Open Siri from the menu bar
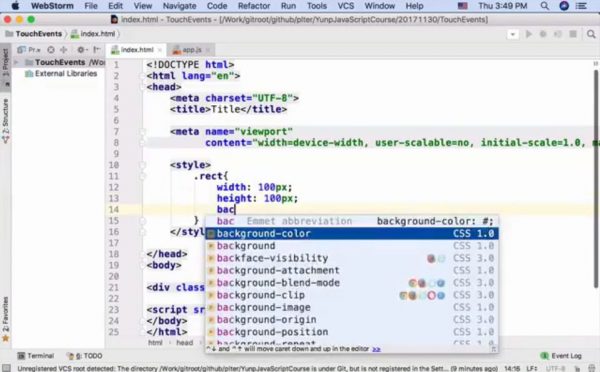 click(564, 6)
